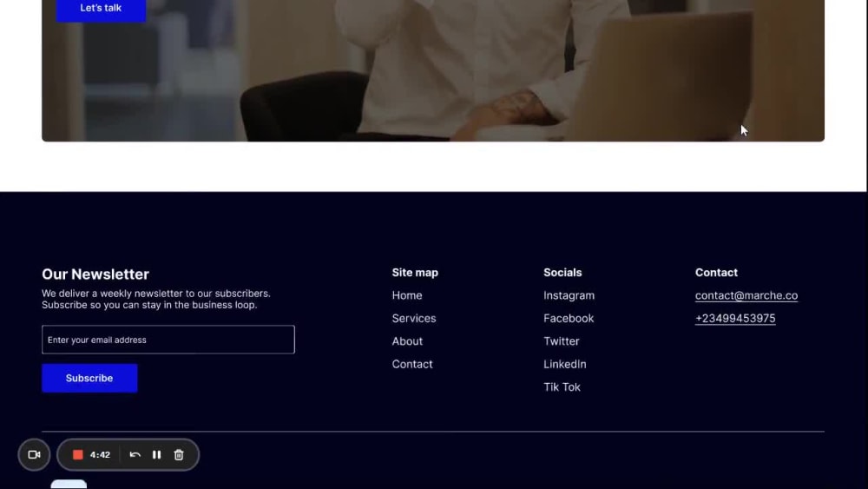Screen dimensions: 868x489
Task: Open the About site map link
Action: click(407, 341)
